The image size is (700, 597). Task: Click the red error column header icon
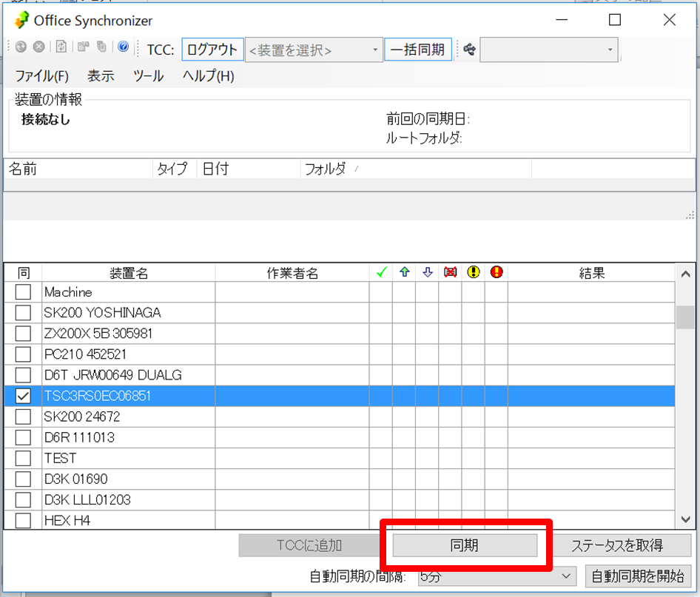pyautogui.click(x=496, y=273)
